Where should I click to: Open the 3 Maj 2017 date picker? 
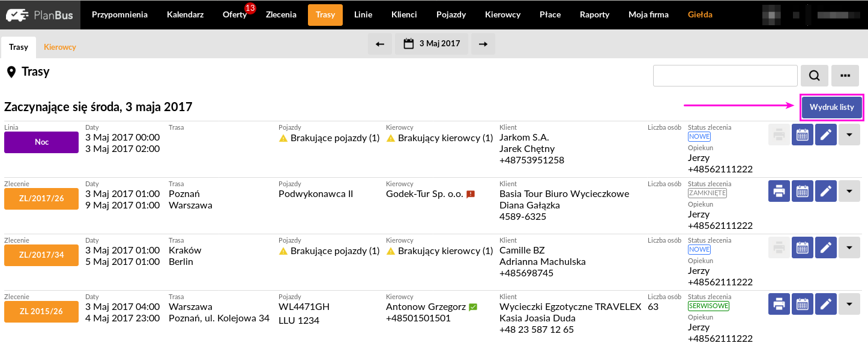click(432, 44)
